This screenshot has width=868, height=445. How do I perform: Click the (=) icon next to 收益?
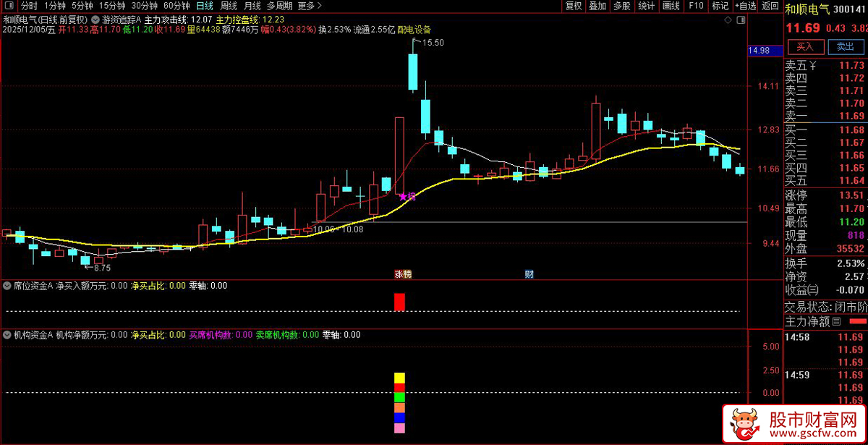(813, 290)
